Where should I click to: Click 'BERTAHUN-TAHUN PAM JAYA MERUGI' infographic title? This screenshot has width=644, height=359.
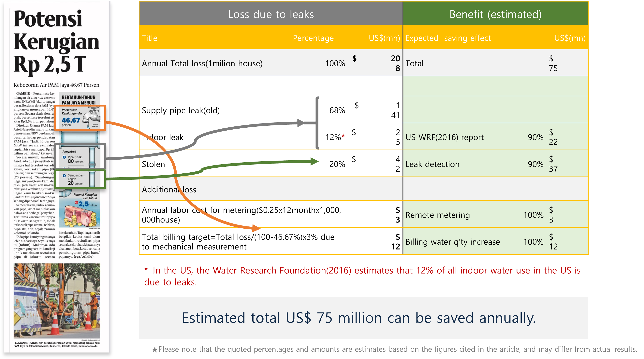click(x=79, y=100)
